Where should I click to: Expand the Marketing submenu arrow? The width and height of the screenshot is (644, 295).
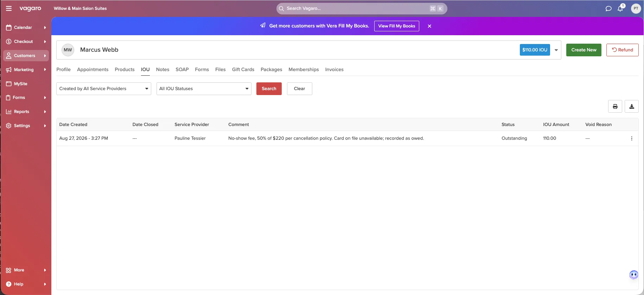(45, 70)
